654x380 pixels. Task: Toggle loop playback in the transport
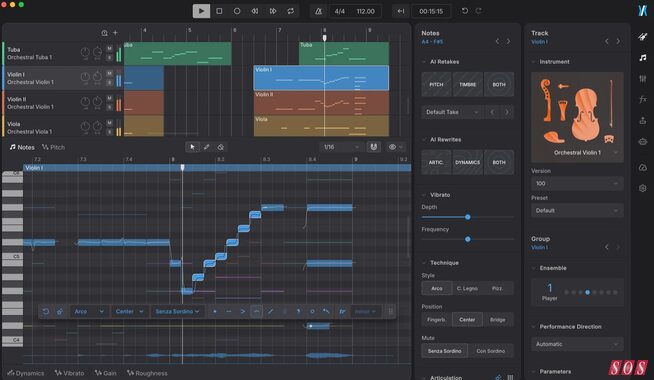290,11
